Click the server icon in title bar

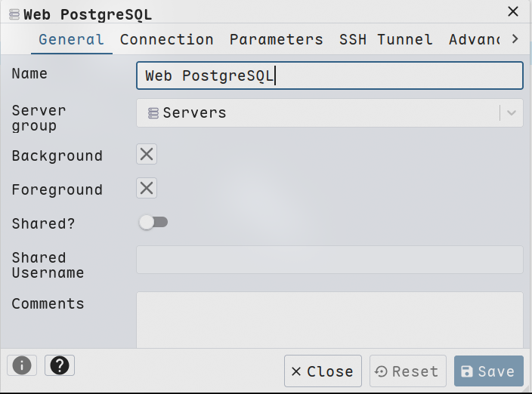(14, 14)
